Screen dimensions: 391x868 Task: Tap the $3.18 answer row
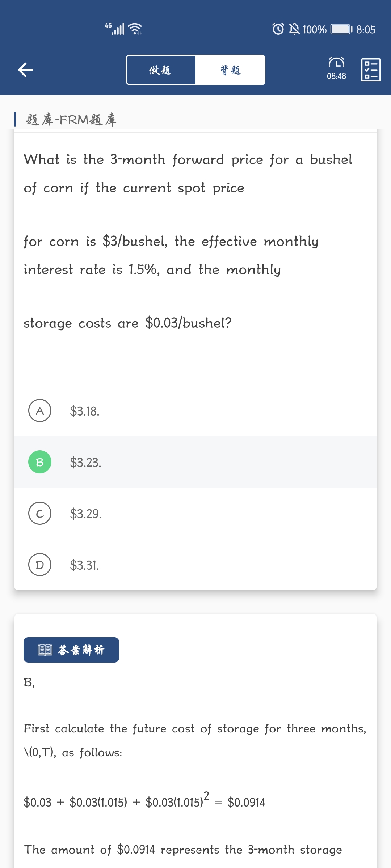click(195, 411)
